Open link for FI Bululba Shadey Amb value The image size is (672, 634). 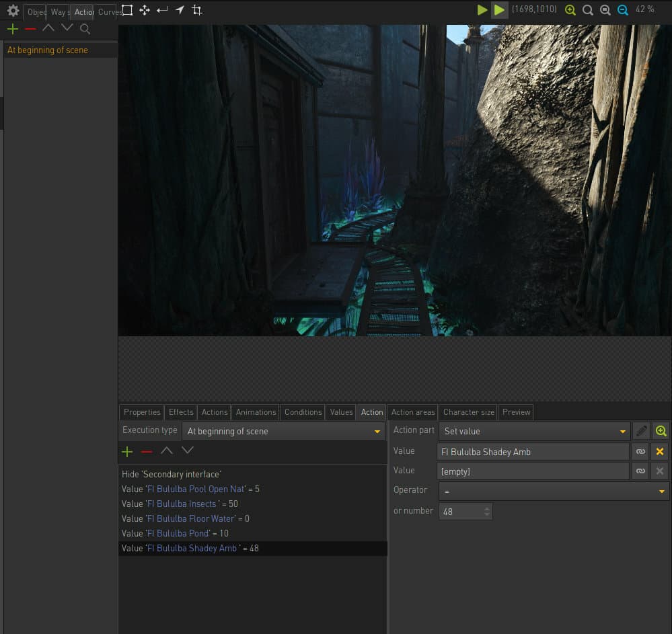[x=640, y=452]
